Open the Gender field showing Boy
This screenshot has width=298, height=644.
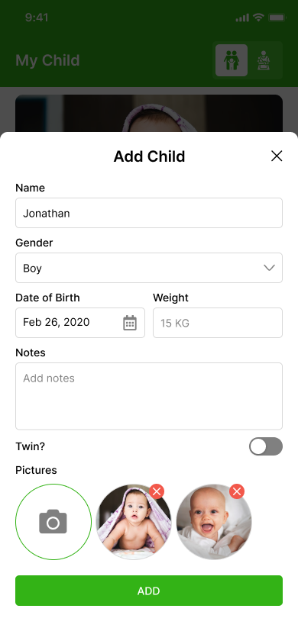point(149,268)
